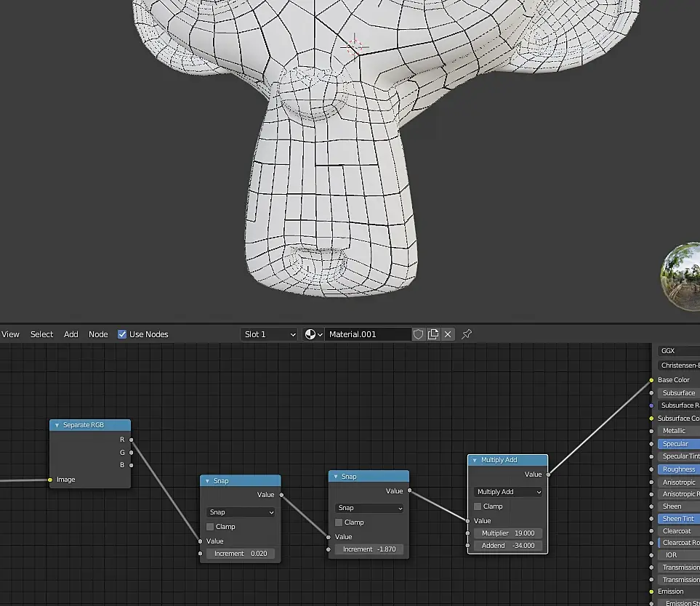Enable Clamp on the first Snap node
This screenshot has width=700, height=606.
pos(210,527)
